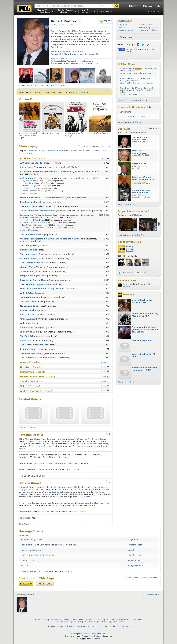Click the IMDb logo in Connect section

tap(122, 249)
